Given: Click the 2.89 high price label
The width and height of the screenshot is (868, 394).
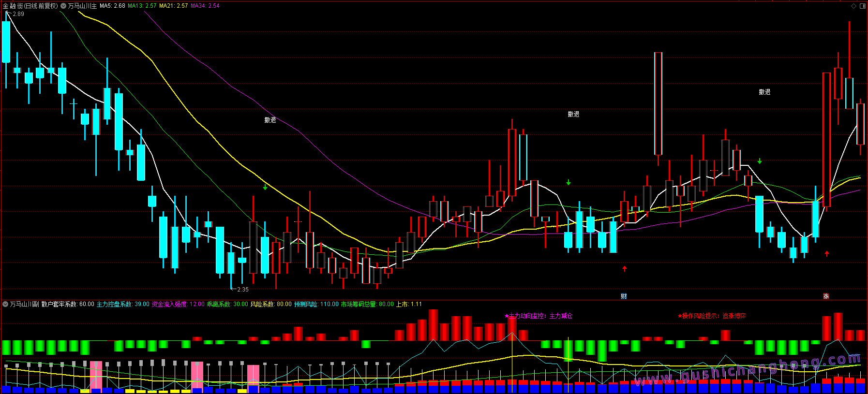Looking at the screenshot, I should pos(18,14).
